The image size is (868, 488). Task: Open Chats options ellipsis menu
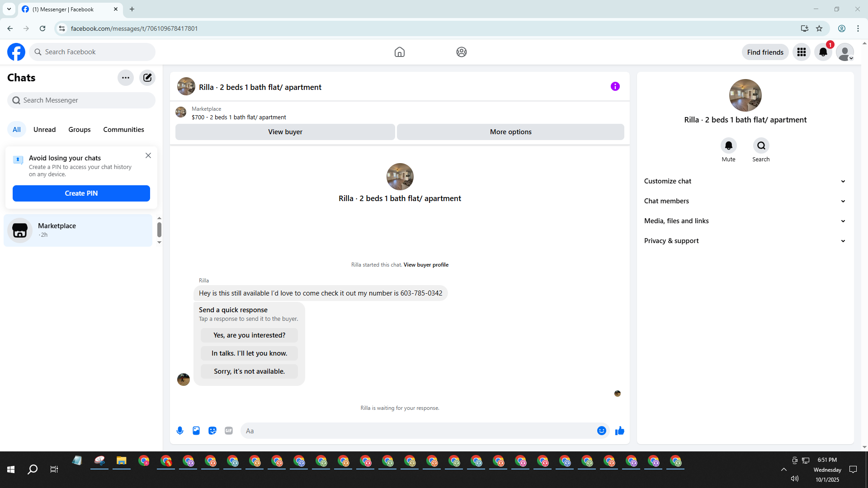coord(126,78)
